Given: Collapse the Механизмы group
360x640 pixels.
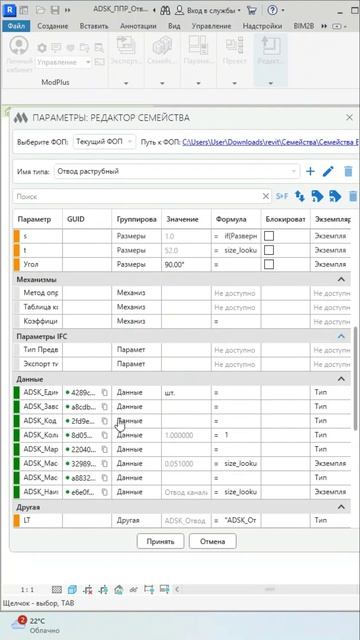Looking at the screenshot, I should (341, 279).
